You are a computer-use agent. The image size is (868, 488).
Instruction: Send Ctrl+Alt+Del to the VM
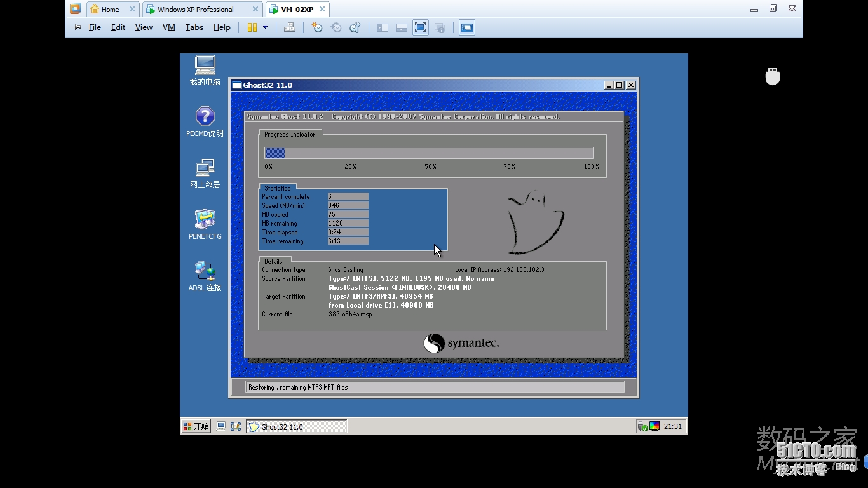point(290,27)
